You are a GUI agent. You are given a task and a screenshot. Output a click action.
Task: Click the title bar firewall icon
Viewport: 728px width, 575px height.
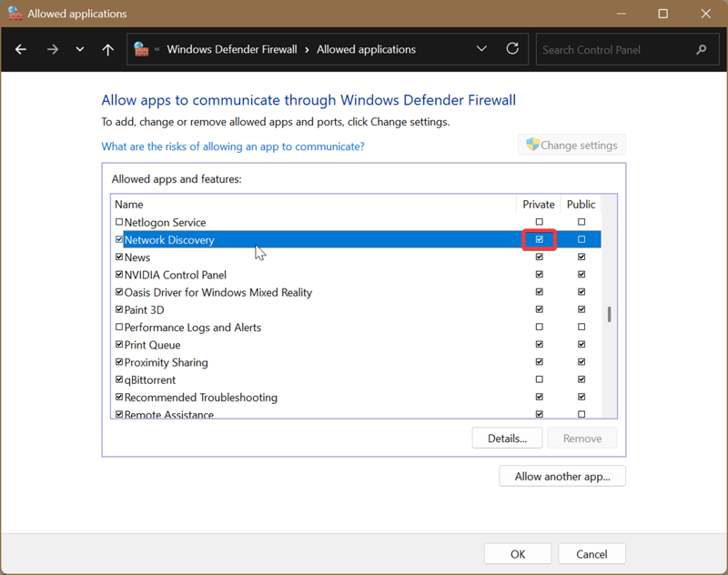coord(15,14)
